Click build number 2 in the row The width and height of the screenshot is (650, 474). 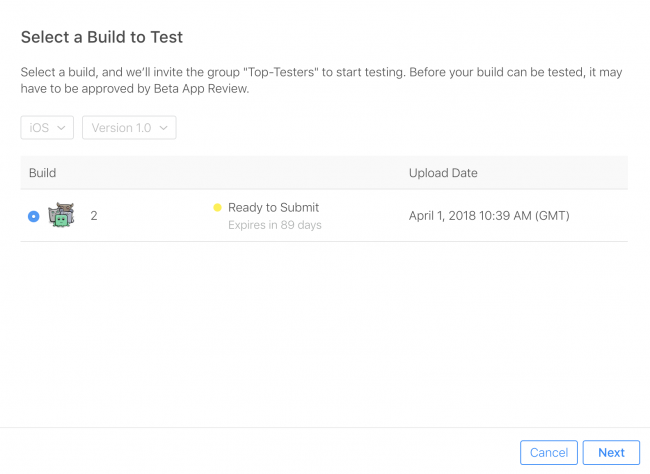94,215
